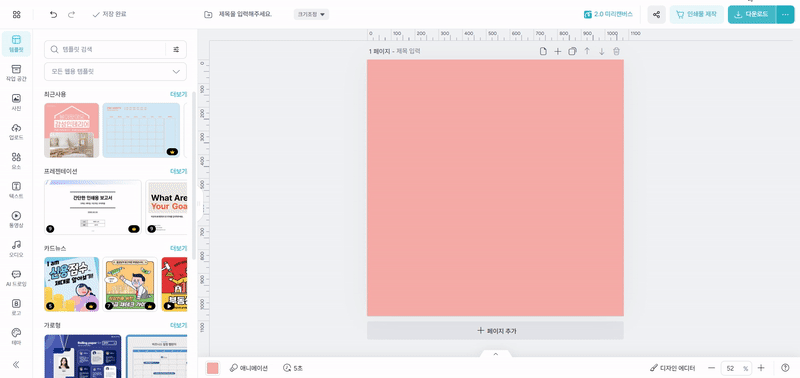Click the folder move icon beside title
Screen dimensions: 800x378
208,14
